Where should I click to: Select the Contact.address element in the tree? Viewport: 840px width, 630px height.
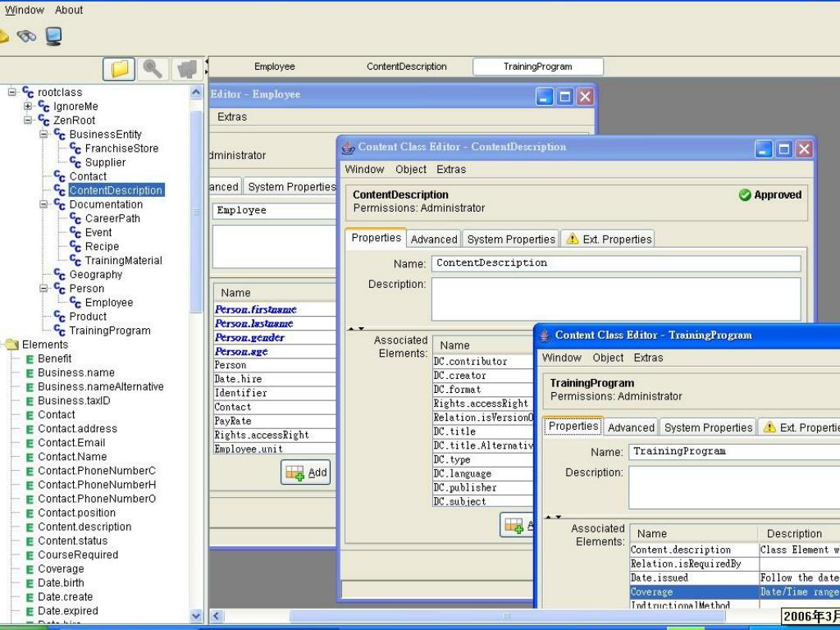(77, 428)
